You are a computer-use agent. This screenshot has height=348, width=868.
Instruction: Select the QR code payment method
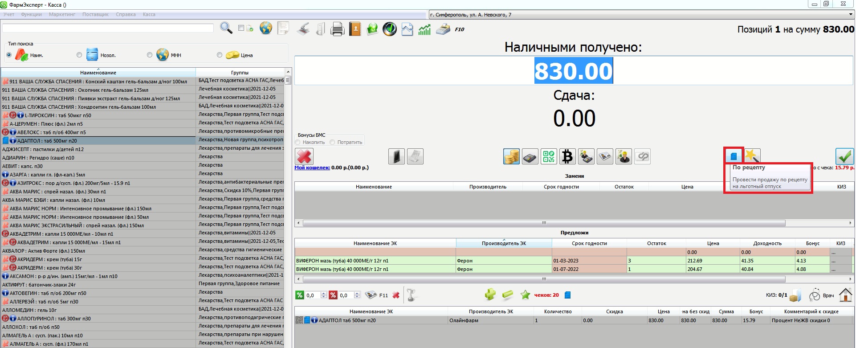[x=549, y=156]
